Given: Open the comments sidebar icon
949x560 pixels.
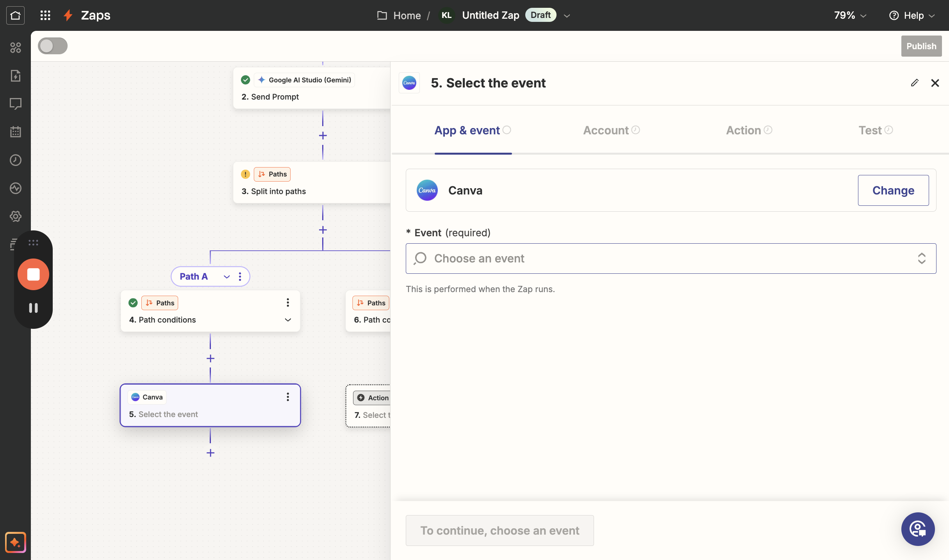Looking at the screenshot, I should [16, 104].
